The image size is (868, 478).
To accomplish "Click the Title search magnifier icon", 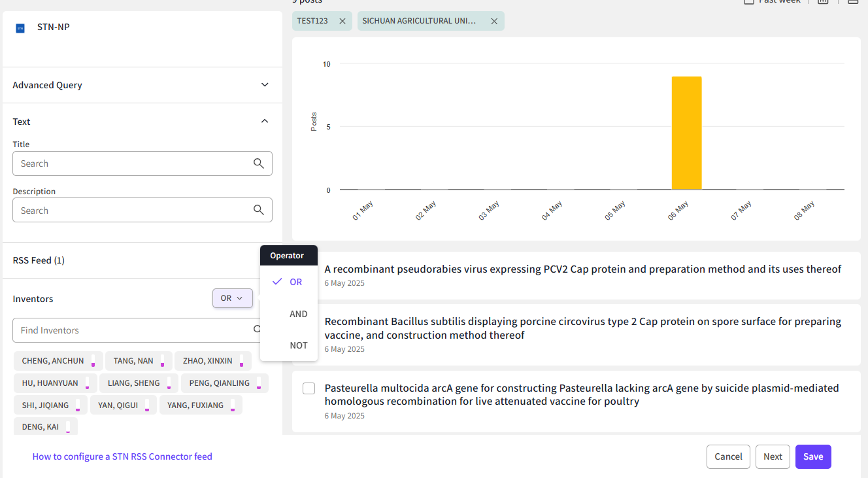I will click(259, 163).
